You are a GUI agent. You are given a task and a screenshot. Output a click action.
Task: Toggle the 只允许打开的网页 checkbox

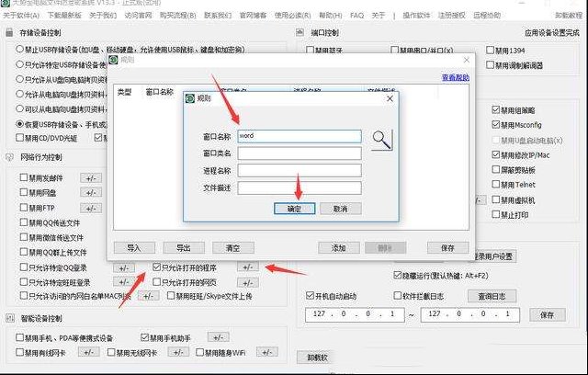click(x=157, y=282)
